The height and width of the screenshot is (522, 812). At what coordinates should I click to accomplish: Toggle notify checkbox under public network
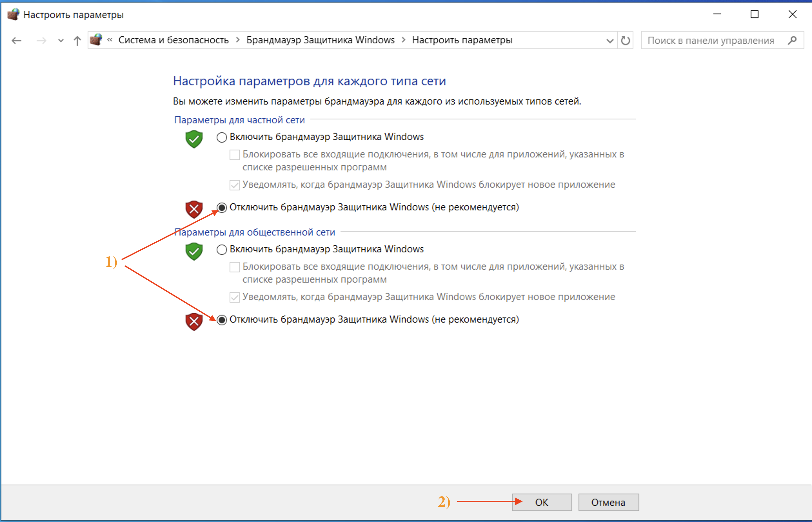[x=234, y=297]
